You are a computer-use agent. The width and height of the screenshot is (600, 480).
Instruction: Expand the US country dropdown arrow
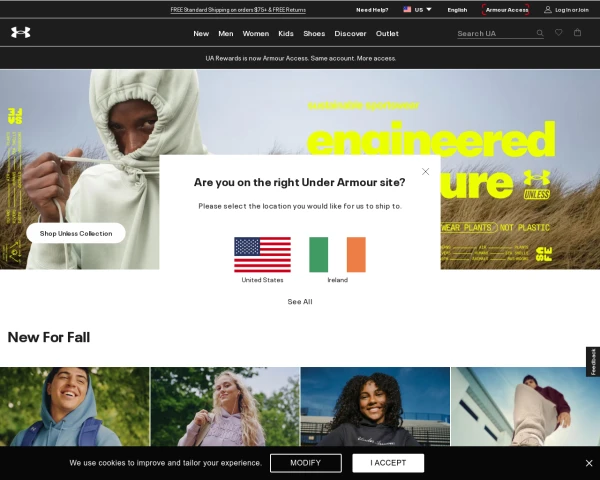(x=429, y=9)
